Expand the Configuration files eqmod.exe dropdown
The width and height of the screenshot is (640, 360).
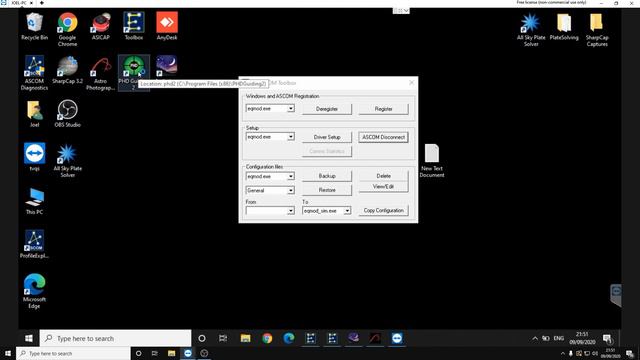coord(291,176)
